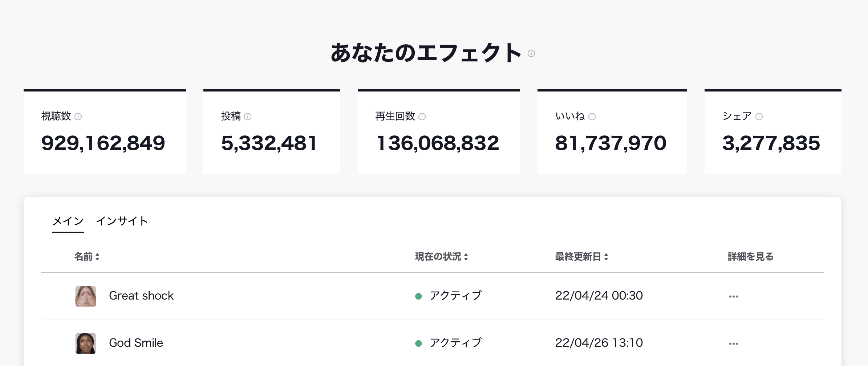Screen dimensions: 868x366
Task: Sort effects by 最終更新日 column
Action: 581,257
